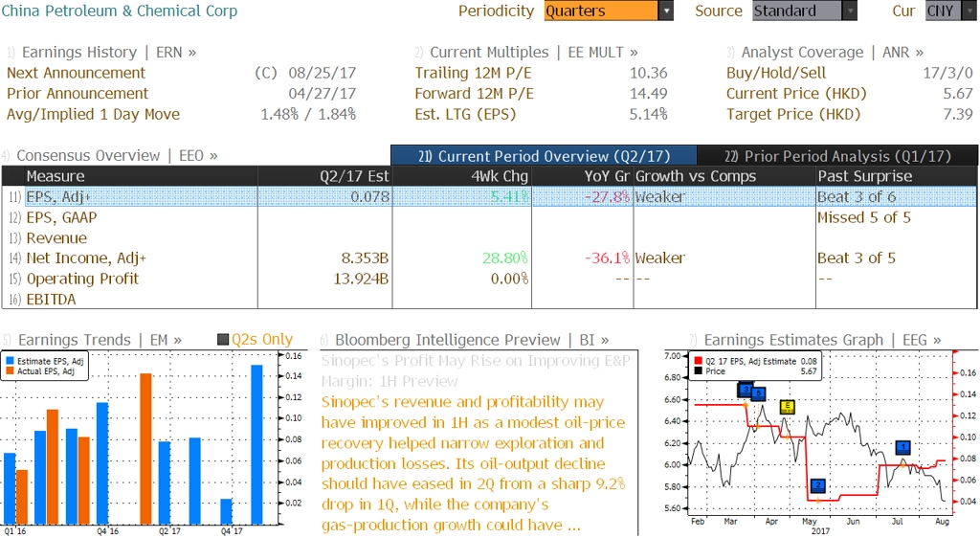Click the blue Estimate EPS legend square
This screenshot has height=538, width=980.
click(10, 361)
